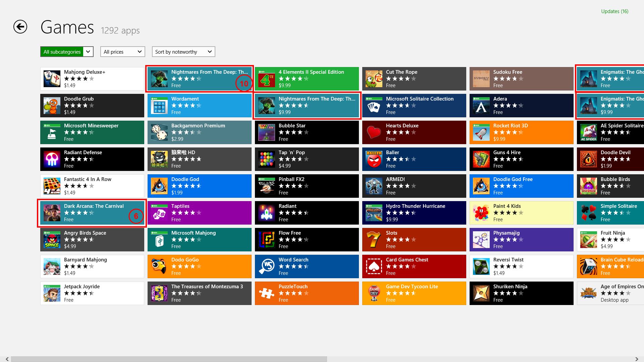Open the Dark Arcana: The Carnival tile
This screenshot has width=644, height=362.
(92, 213)
